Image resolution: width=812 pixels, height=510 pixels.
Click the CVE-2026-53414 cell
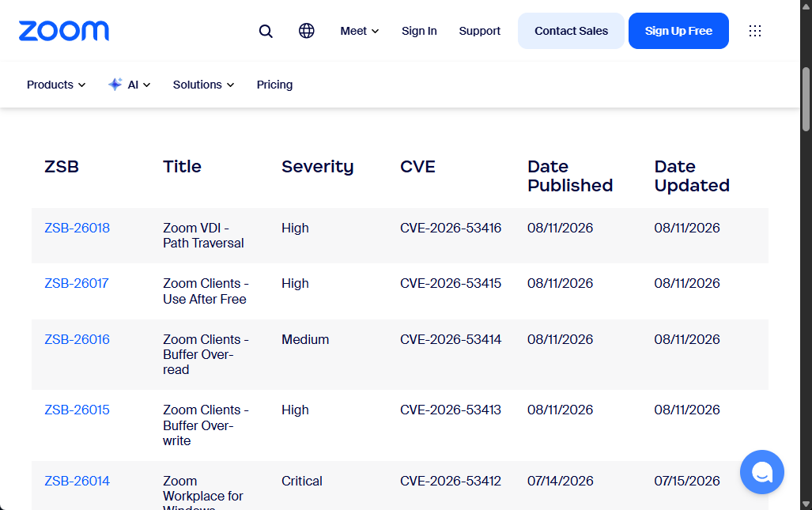(x=451, y=339)
